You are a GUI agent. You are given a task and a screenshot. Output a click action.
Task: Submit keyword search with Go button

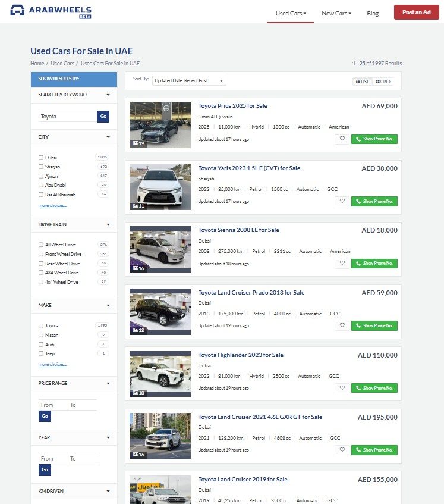[103, 117]
